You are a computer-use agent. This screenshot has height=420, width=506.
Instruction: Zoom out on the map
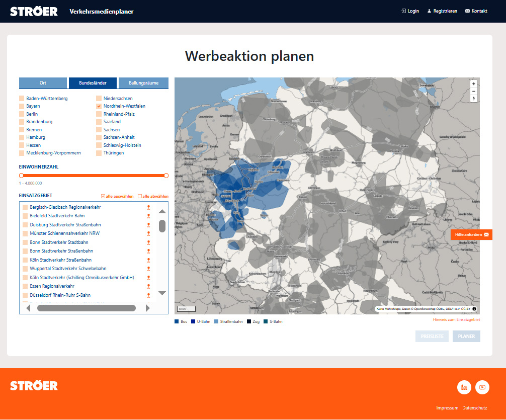474,92
